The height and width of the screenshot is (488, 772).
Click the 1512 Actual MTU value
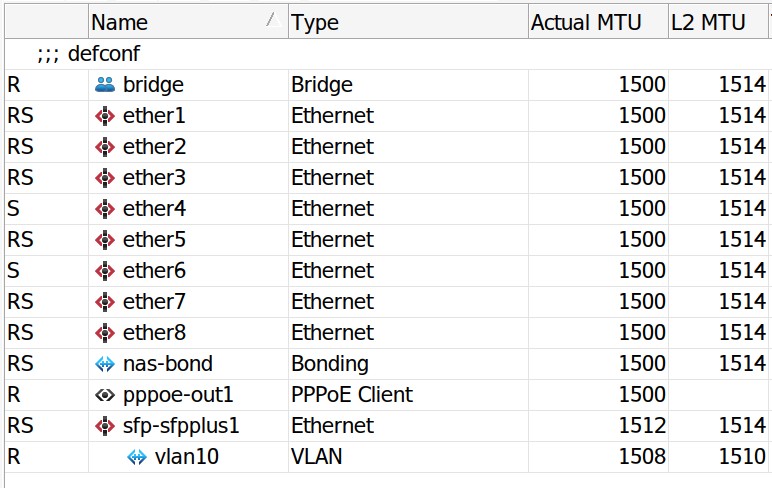(x=642, y=426)
